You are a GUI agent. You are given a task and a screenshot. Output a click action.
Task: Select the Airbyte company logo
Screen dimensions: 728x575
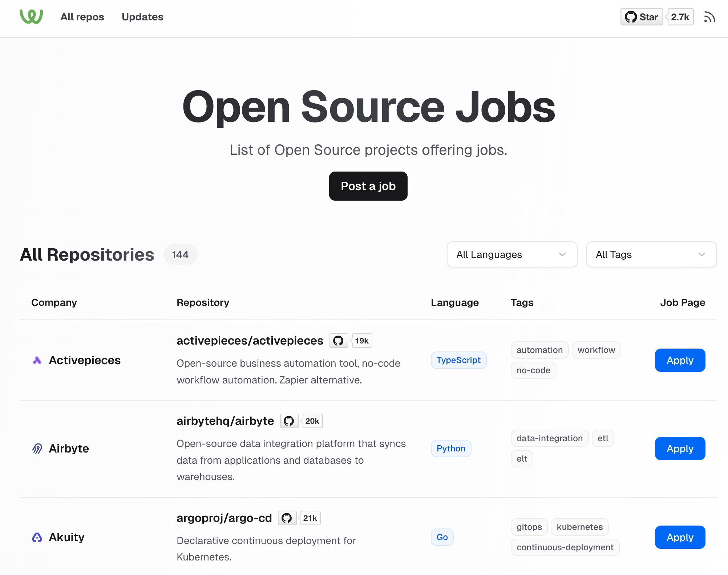(37, 449)
